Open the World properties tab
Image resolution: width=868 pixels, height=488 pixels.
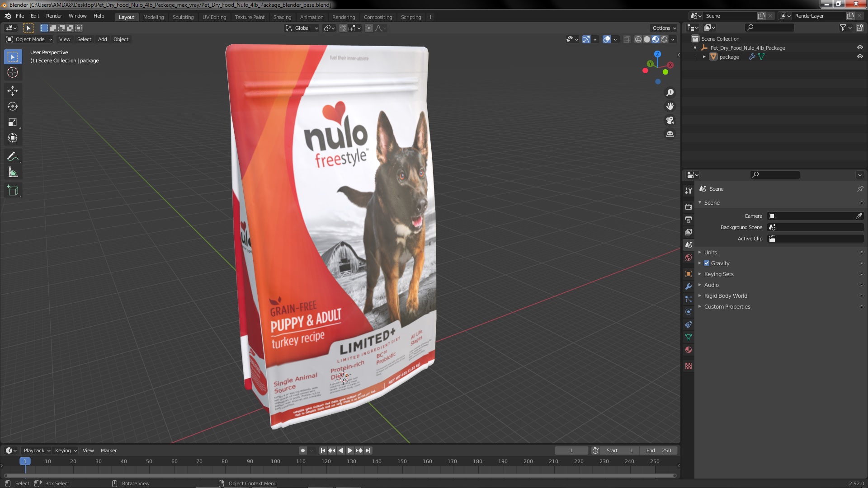(688, 258)
